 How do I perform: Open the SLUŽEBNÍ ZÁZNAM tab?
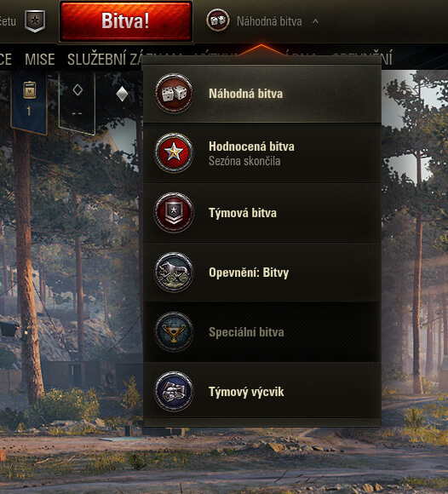(x=105, y=60)
